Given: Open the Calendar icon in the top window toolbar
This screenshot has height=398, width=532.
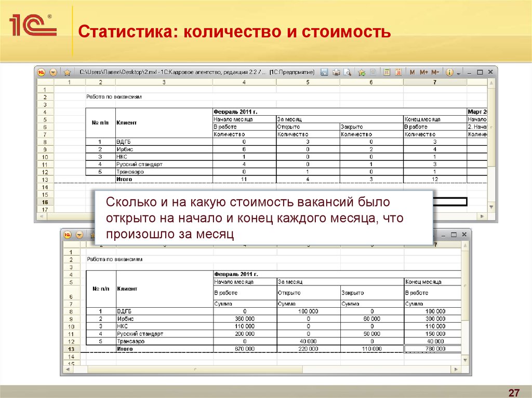Looking at the screenshot, I should click(x=398, y=72).
